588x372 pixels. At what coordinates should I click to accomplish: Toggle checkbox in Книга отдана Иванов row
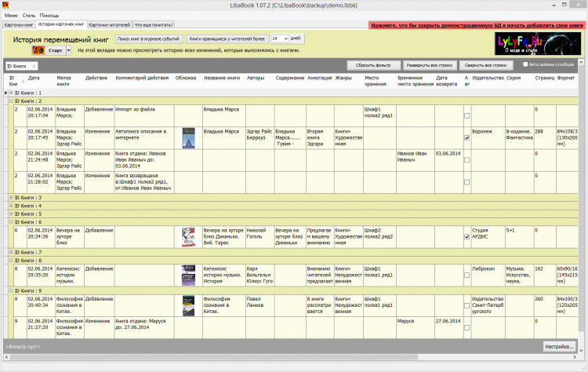[x=467, y=160]
